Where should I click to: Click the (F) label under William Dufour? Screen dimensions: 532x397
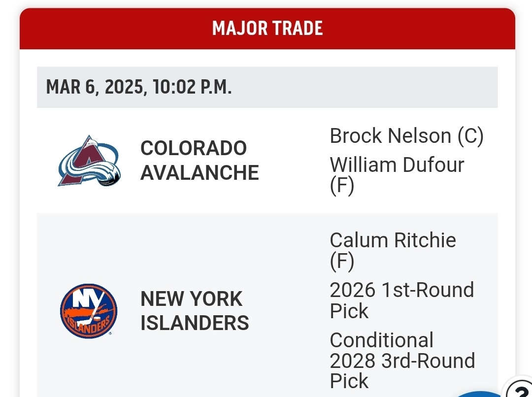point(342,186)
